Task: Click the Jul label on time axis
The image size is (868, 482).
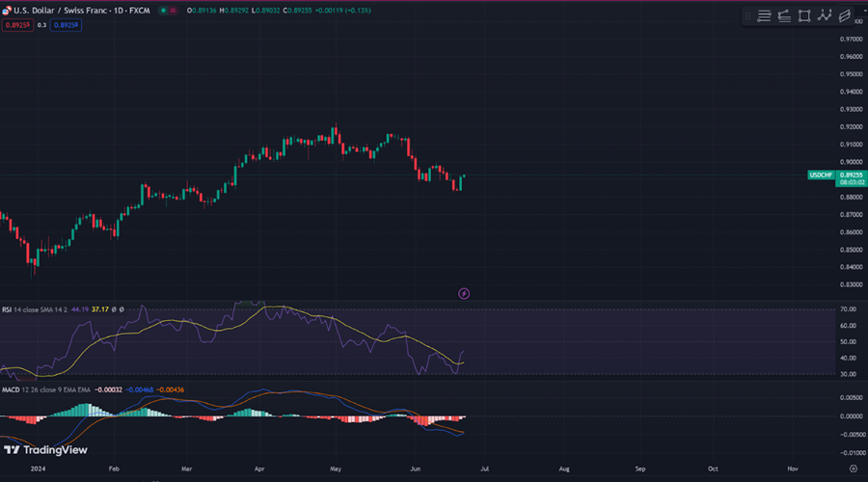Action: [484, 468]
